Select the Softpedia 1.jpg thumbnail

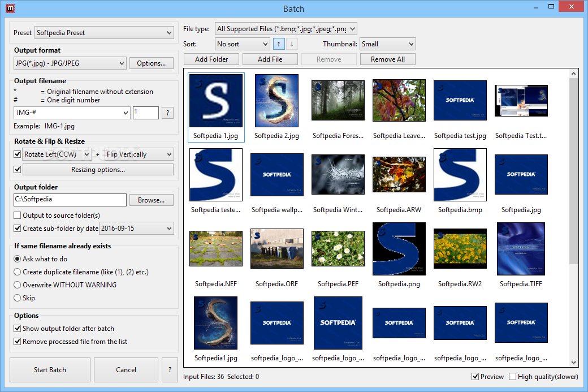(x=216, y=101)
